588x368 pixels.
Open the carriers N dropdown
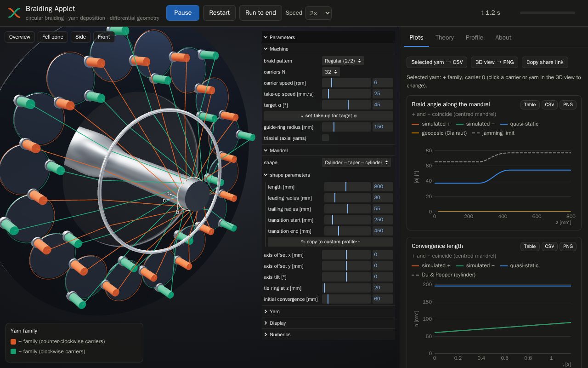pyautogui.click(x=331, y=72)
